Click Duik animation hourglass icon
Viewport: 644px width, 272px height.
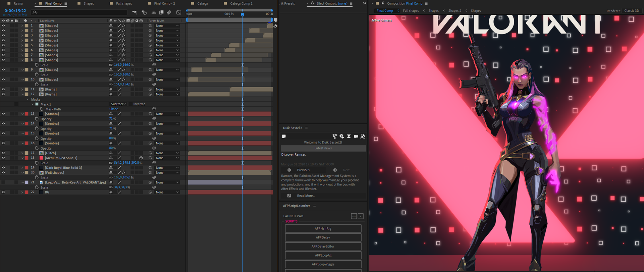349,136
